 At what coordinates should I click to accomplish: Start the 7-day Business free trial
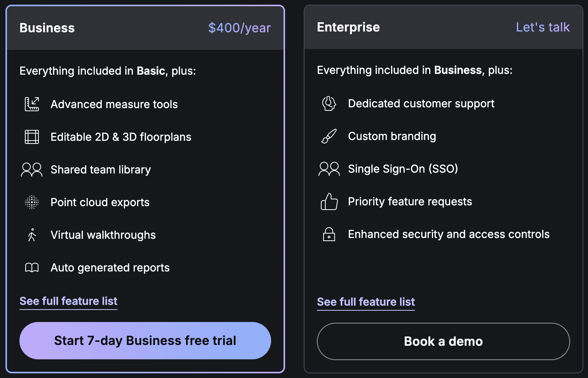point(145,341)
